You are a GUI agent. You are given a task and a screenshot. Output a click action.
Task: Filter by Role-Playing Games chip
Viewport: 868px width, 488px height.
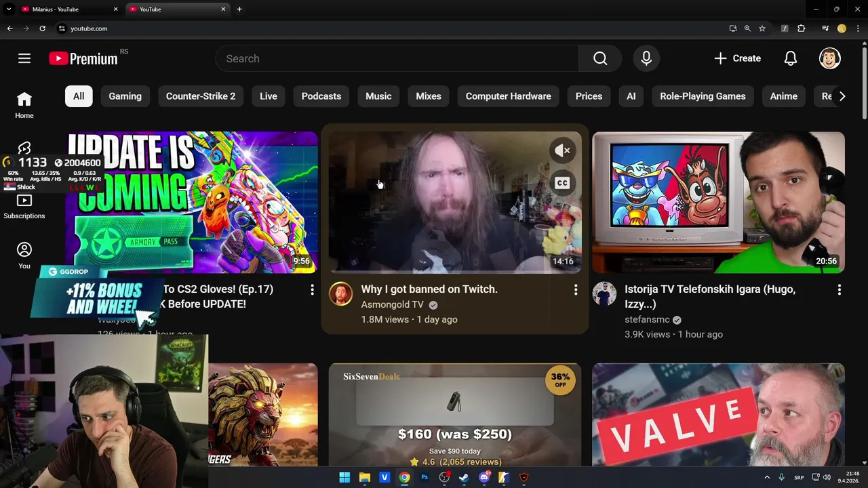(x=703, y=96)
